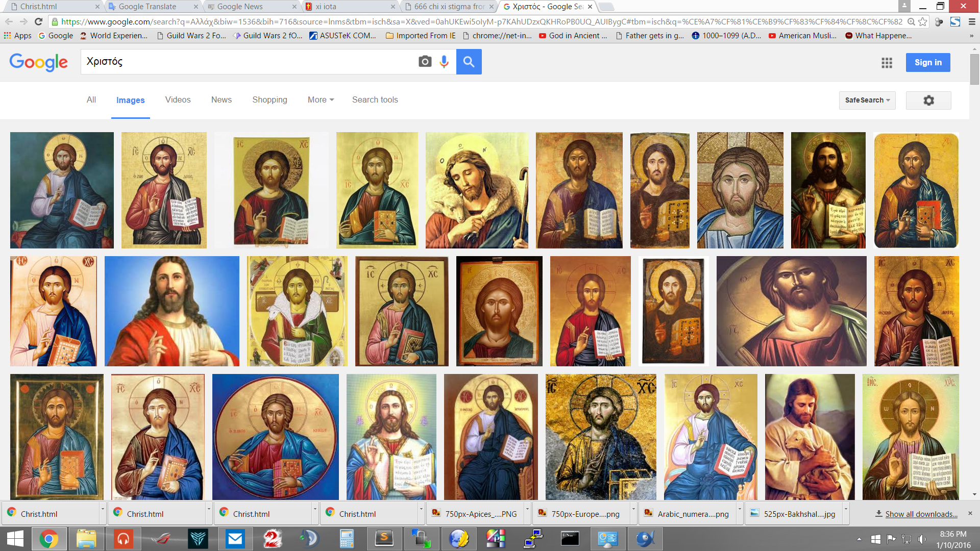Bookmark page with star icon

tap(922, 21)
